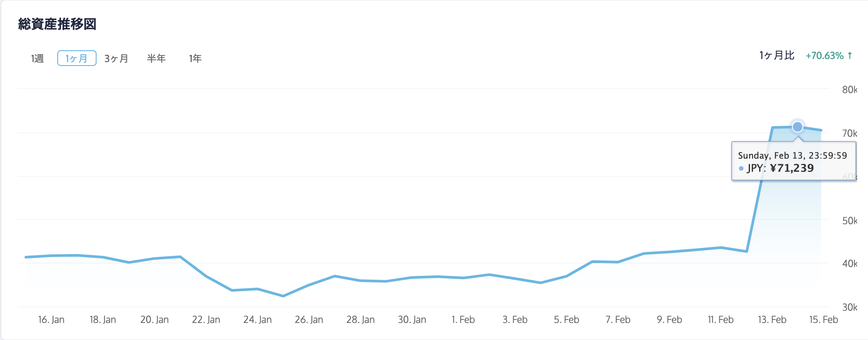Click the +70.63% change value
The image size is (868, 340).
point(824,56)
